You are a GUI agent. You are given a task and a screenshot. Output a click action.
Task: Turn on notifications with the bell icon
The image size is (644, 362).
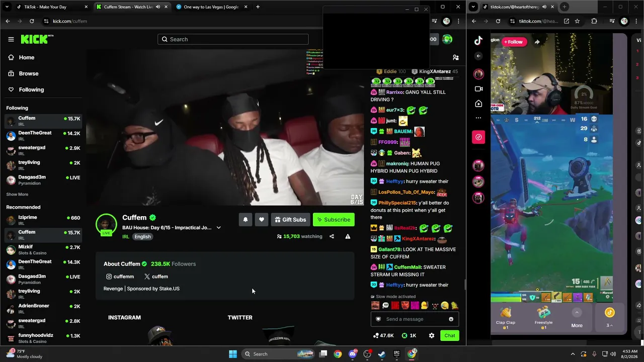coord(246,220)
